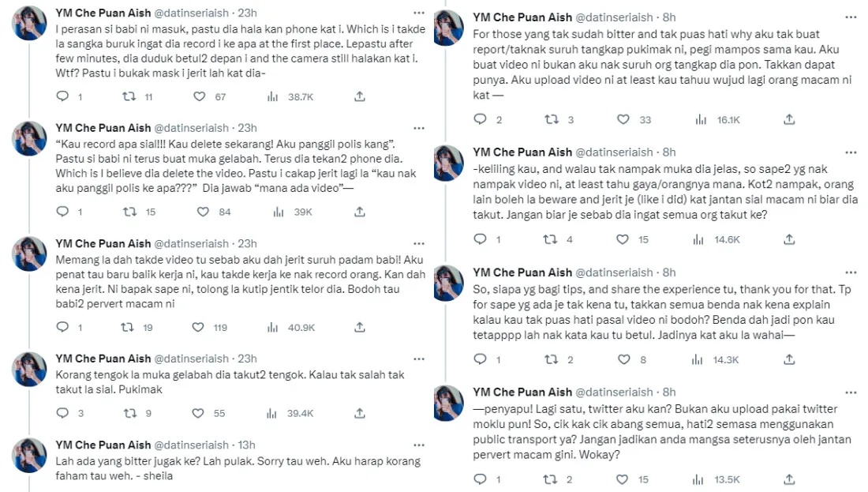Open the @datinseriaish handle on the "Korang tengok" tweet
The image size is (868, 492).
tap(193, 358)
